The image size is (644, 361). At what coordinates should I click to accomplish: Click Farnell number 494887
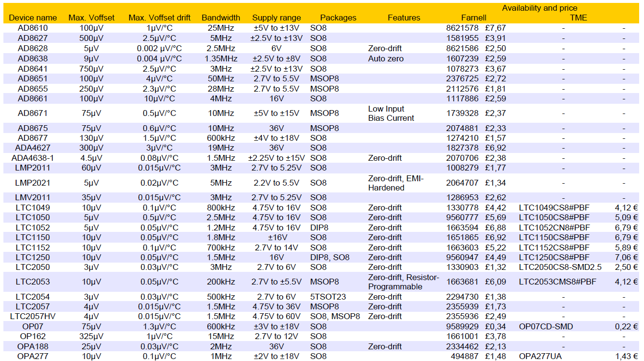[465, 356]
